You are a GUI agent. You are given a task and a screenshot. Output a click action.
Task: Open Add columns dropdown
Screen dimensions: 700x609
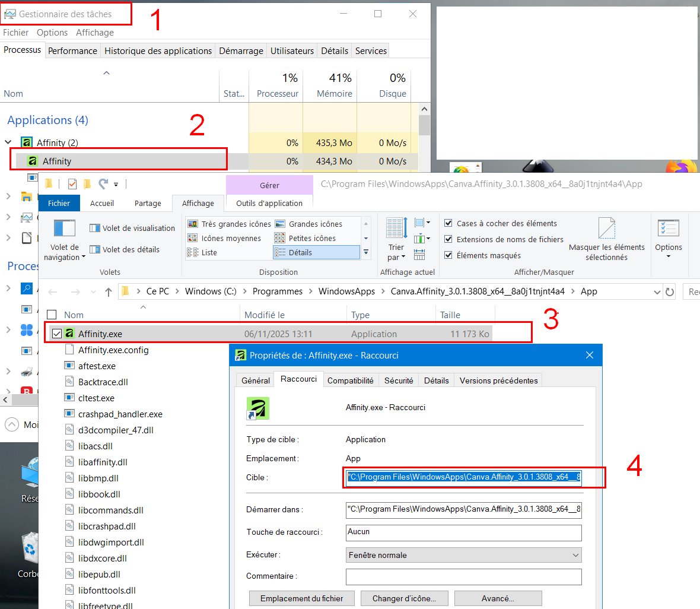point(422,239)
